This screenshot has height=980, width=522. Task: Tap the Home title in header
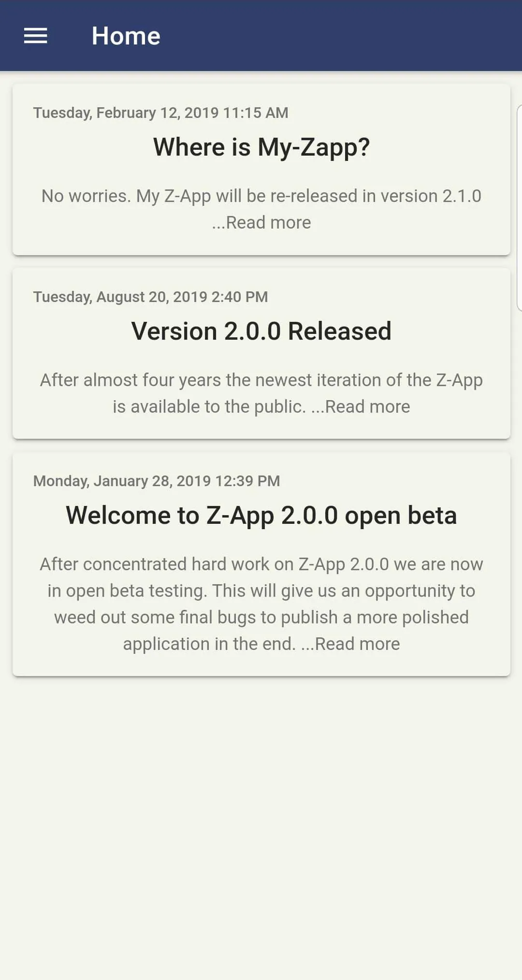[x=126, y=36]
